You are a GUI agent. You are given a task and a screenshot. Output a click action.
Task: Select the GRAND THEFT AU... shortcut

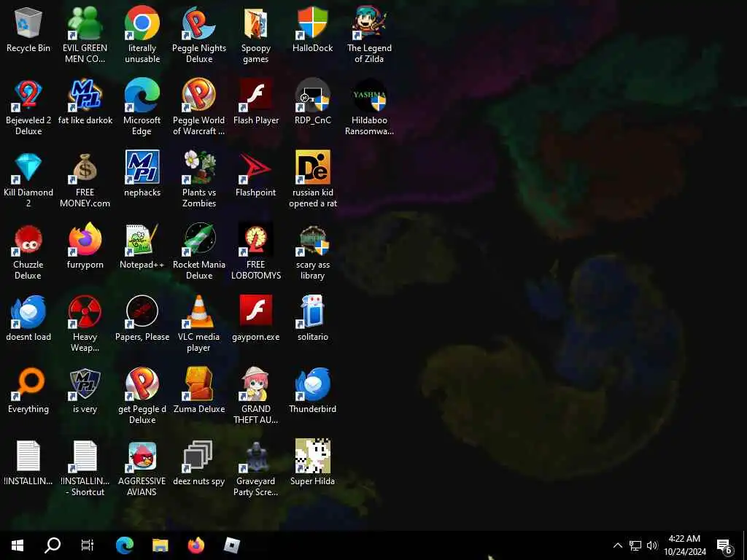point(256,396)
